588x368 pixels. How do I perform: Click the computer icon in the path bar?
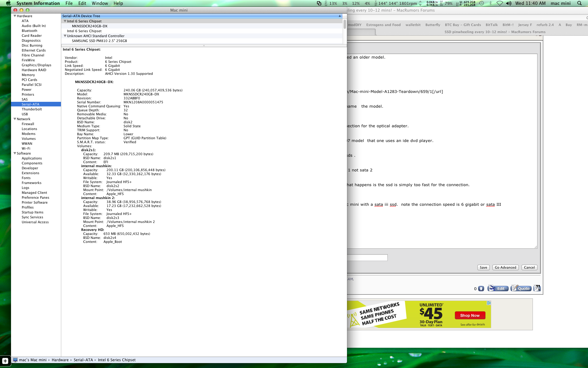coord(15,360)
